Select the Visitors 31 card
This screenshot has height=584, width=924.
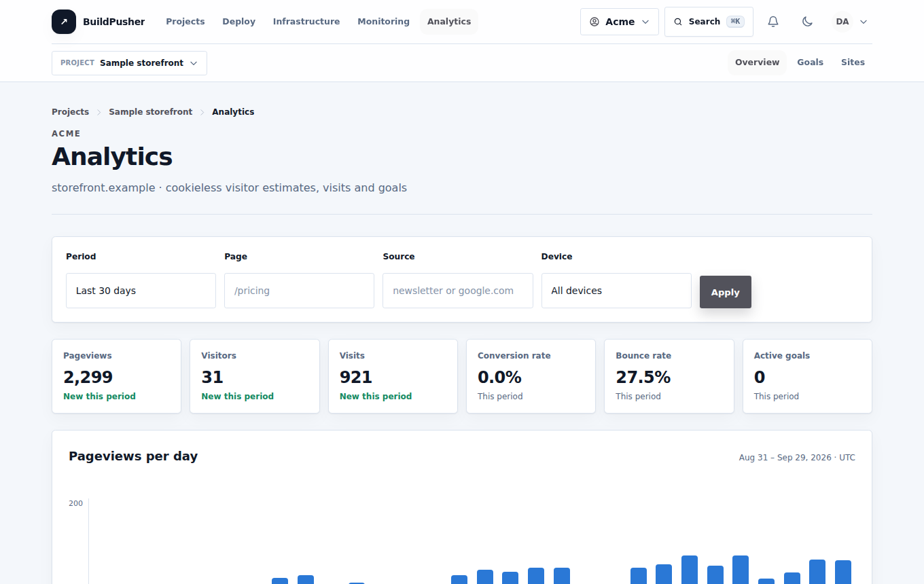[255, 376]
